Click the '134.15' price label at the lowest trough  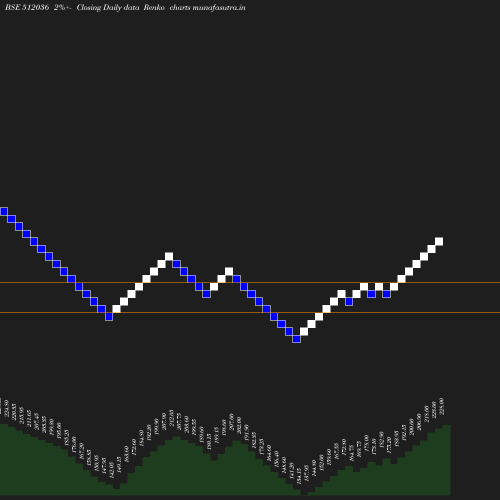[299, 476]
